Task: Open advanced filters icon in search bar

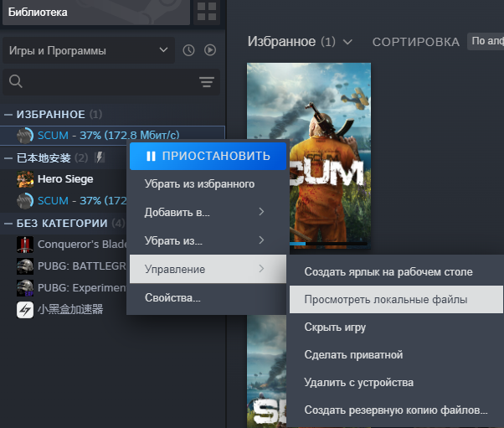Action: 207,82
